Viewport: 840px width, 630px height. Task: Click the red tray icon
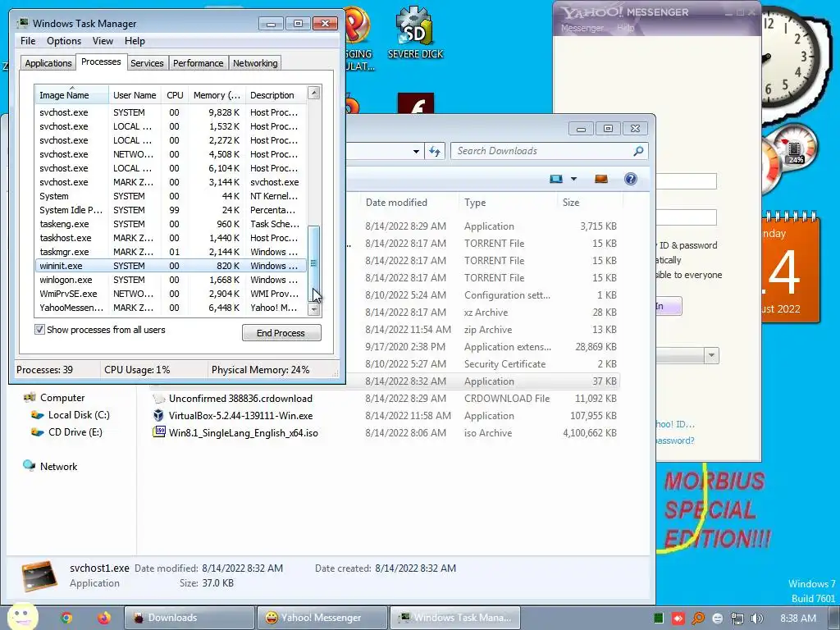point(678,619)
